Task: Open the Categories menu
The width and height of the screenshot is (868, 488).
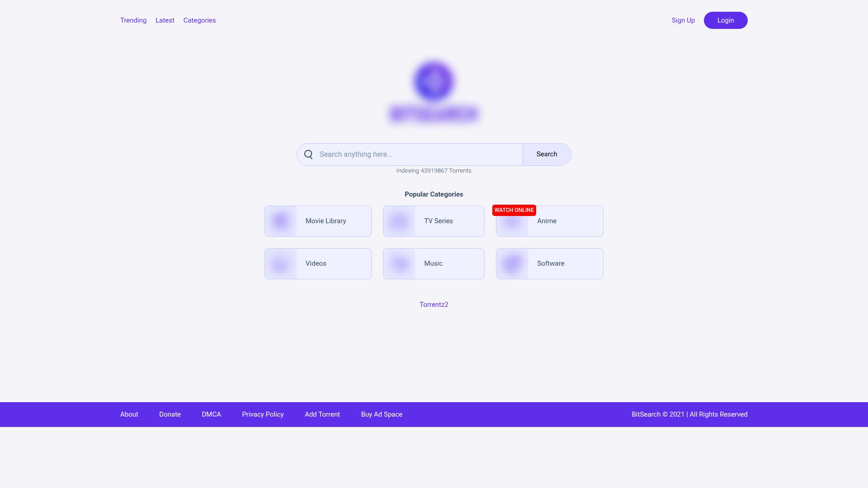Action: [199, 20]
